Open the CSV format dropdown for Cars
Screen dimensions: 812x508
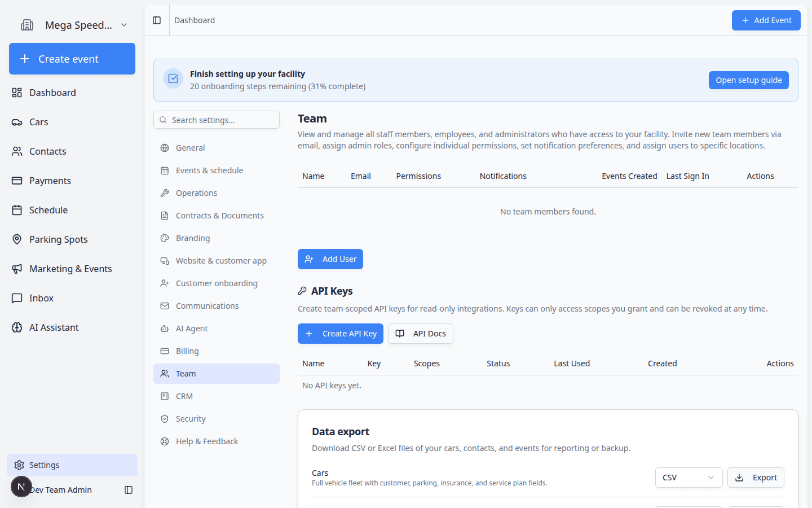coord(689,478)
